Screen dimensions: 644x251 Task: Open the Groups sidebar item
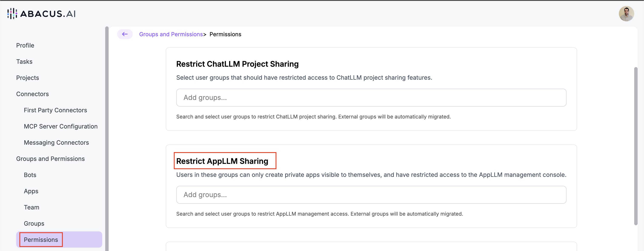(x=34, y=224)
